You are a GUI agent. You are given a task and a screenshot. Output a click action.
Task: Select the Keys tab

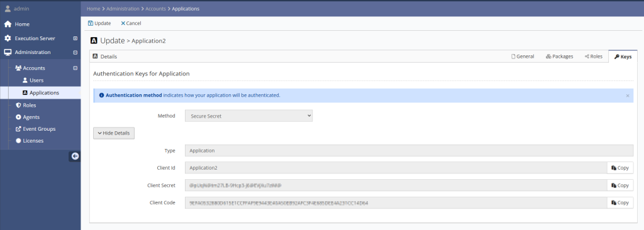click(623, 57)
